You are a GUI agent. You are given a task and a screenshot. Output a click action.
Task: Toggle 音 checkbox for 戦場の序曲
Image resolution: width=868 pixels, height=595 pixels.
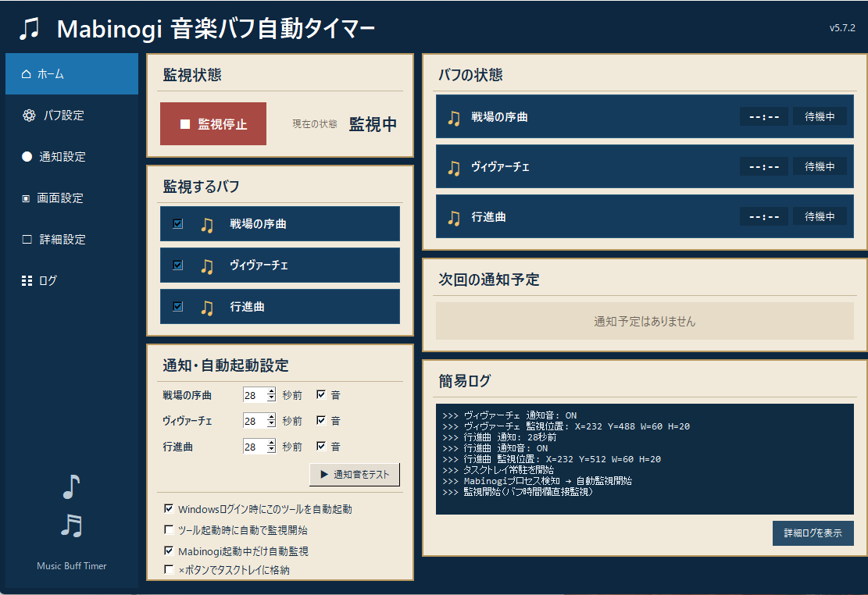pyautogui.click(x=320, y=394)
